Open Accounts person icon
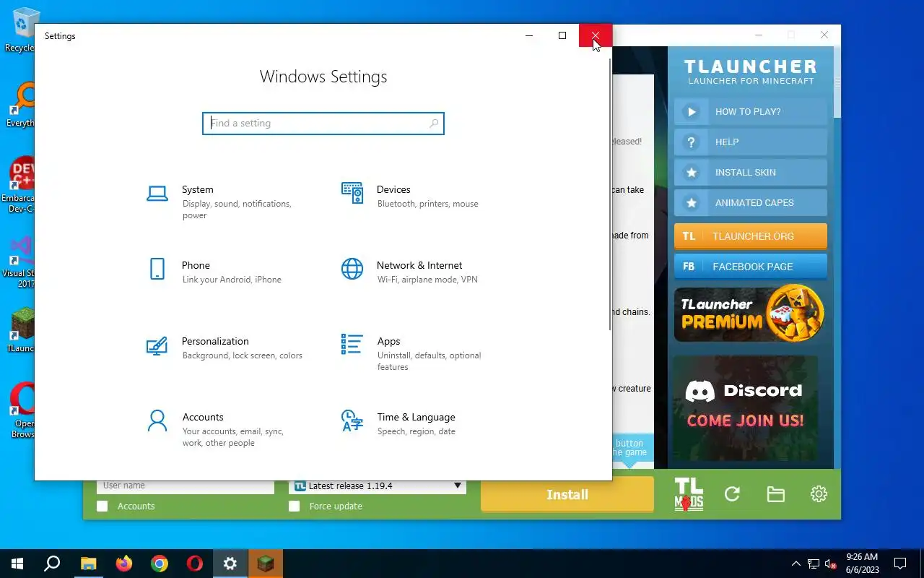The width and height of the screenshot is (924, 578). (x=157, y=420)
